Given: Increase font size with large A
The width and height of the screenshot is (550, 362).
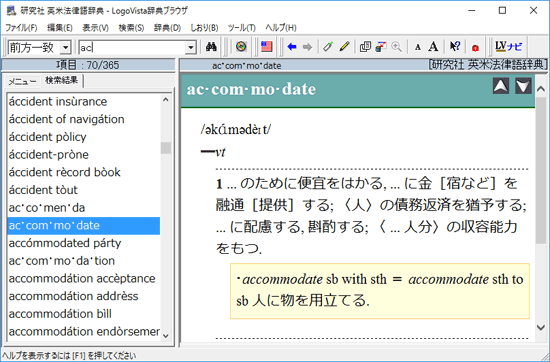Looking at the screenshot, I should pos(434,47).
